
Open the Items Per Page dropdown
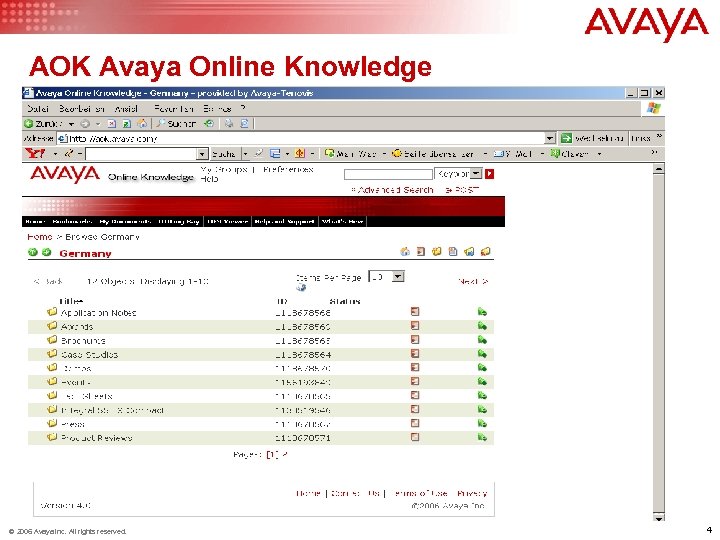click(398, 277)
